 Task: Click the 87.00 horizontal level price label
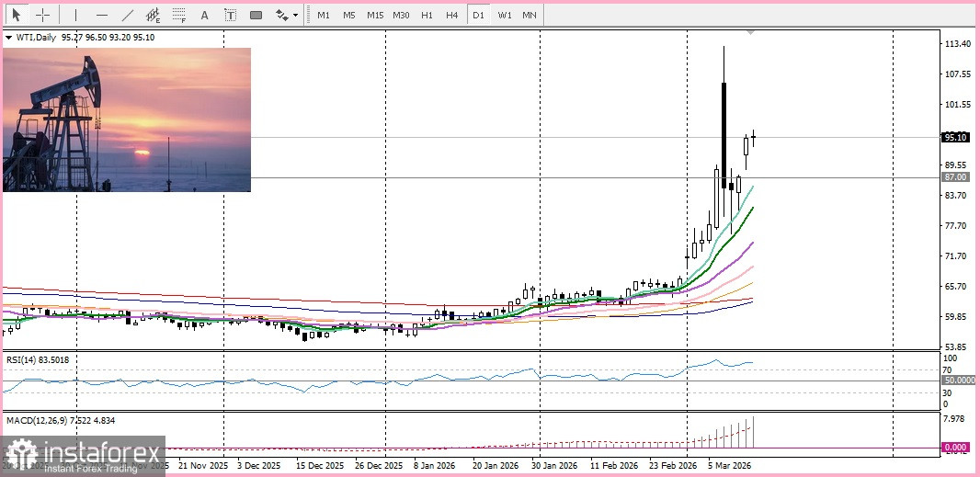955,176
